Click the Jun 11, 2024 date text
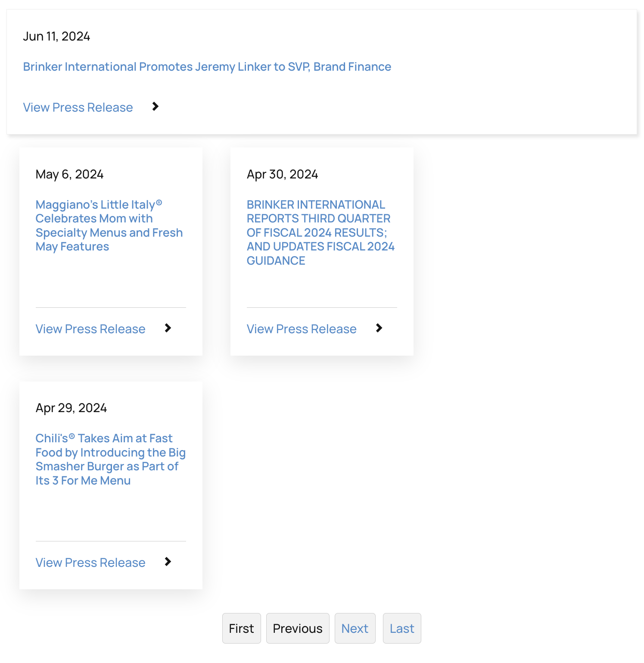The height and width of the screenshot is (663, 644). pyautogui.click(x=56, y=36)
